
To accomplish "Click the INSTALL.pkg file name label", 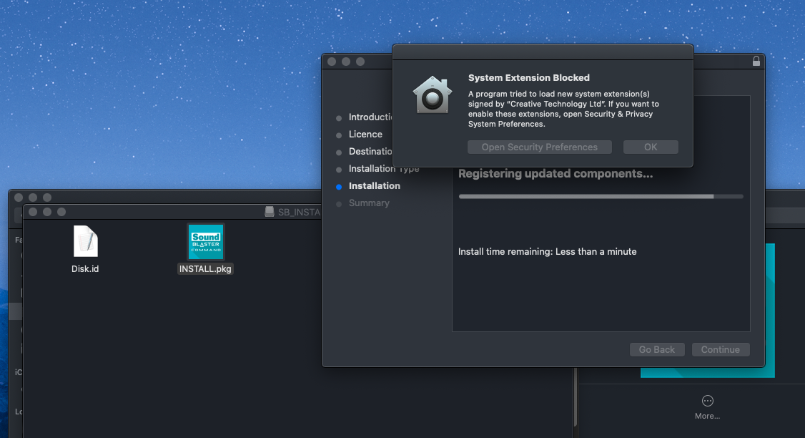I will tap(205, 269).
